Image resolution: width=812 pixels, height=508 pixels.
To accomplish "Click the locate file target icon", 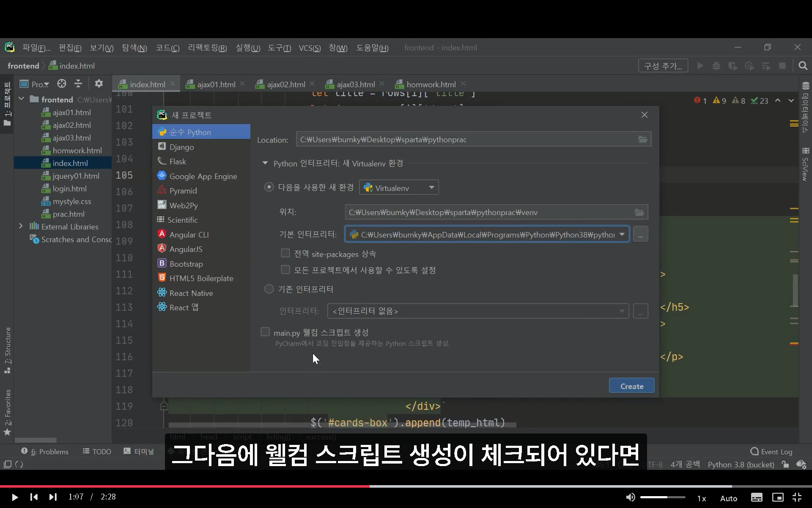I will (x=62, y=83).
